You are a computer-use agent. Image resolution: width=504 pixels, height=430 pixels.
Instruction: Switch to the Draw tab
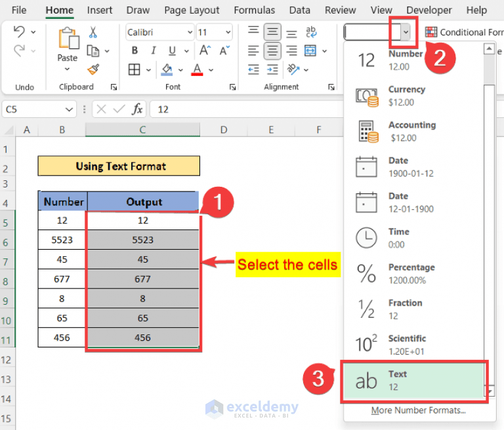pyautogui.click(x=138, y=10)
